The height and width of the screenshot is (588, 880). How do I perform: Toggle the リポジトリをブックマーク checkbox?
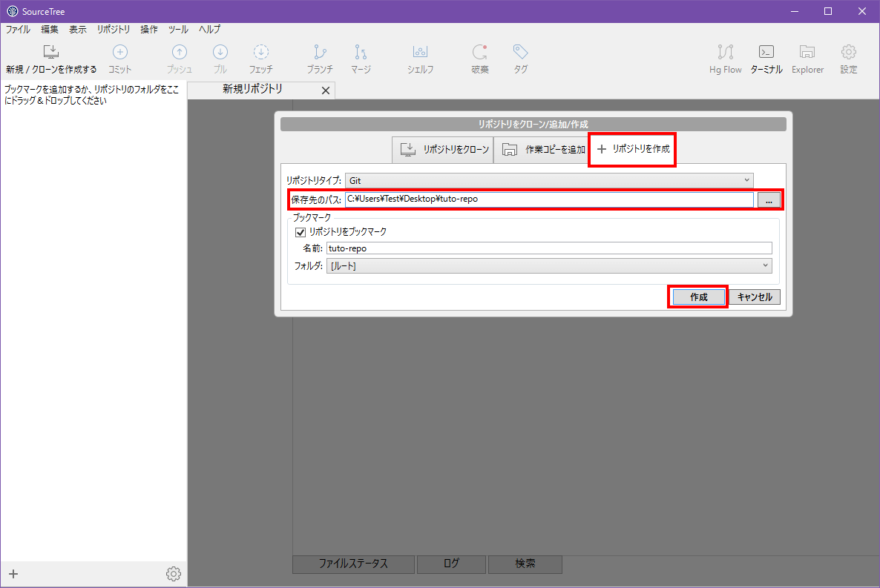pyautogui.click(x=301, y=232)
